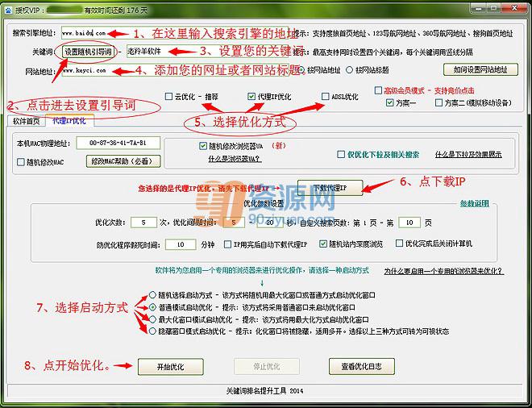Click status bar text 关键词排名提升工具 2014
This screenshot has width=532, height=408.
264,391
